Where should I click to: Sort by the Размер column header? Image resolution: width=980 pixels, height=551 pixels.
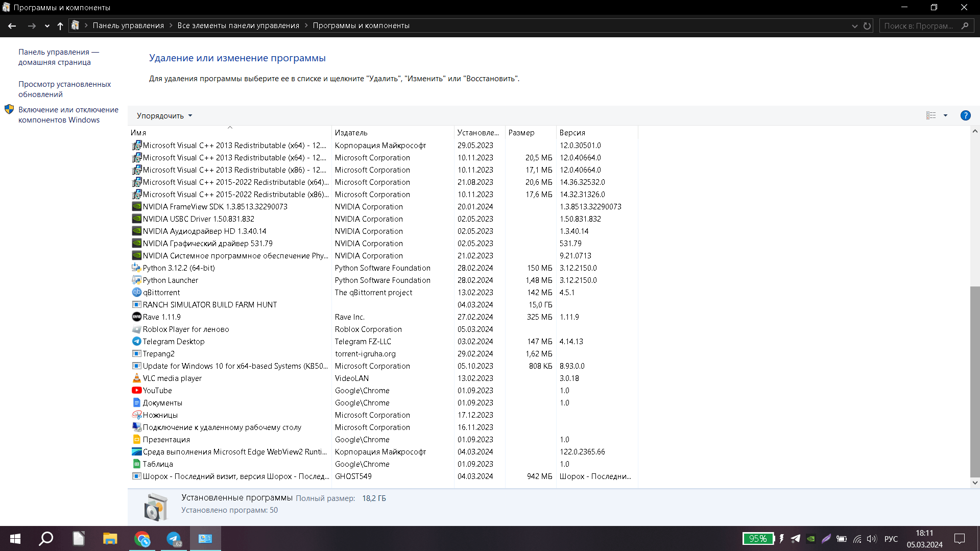point(531,133)
